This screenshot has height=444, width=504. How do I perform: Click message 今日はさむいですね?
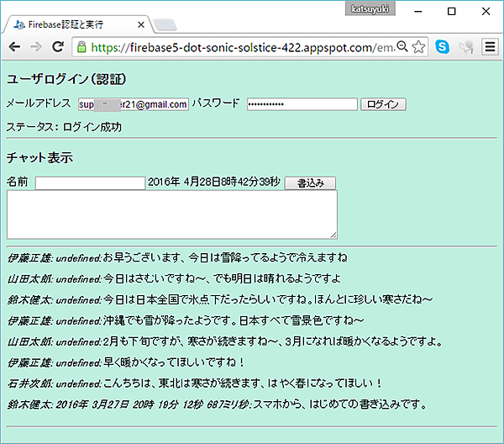222,278
